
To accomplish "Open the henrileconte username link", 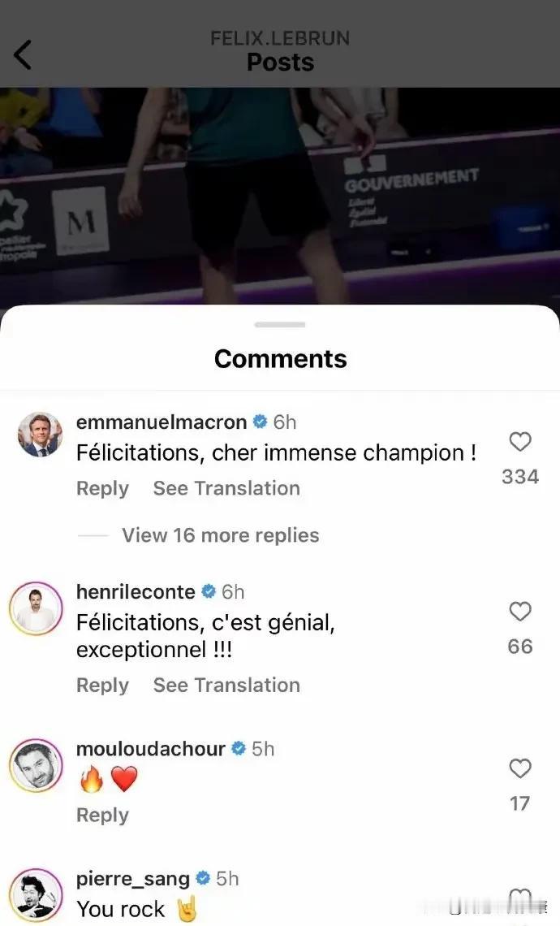I will [136, 591].
